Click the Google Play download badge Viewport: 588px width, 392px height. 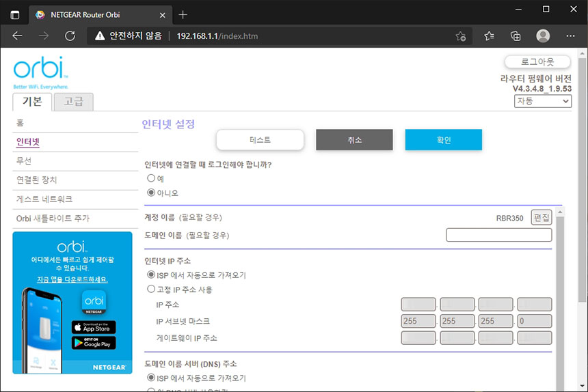tap(94, 343)
